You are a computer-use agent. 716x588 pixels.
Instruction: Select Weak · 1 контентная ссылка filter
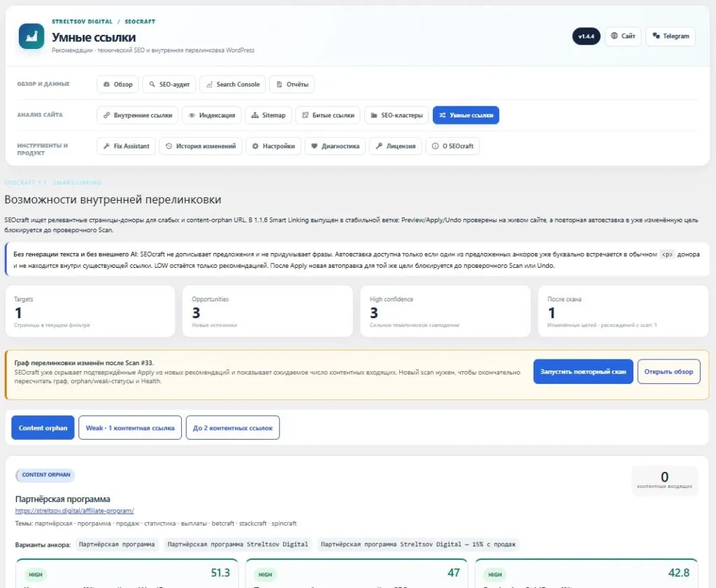pos(130,428)
